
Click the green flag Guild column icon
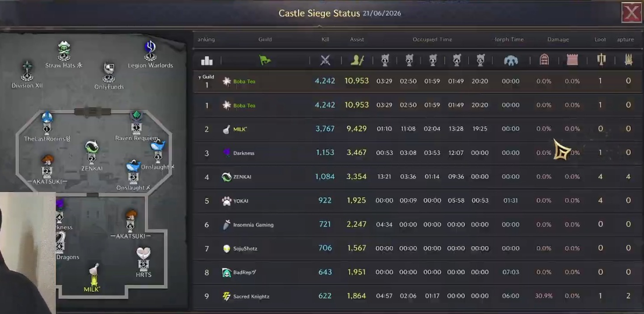(265, 60)
